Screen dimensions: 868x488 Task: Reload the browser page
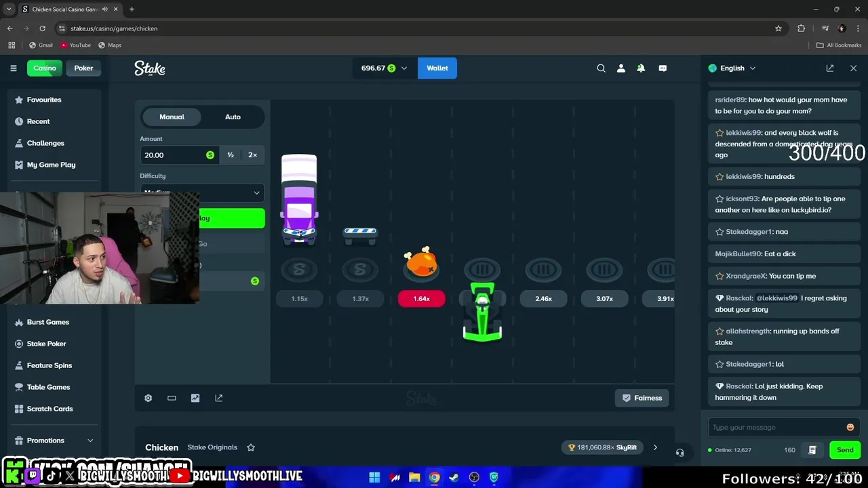coord(42,28)
